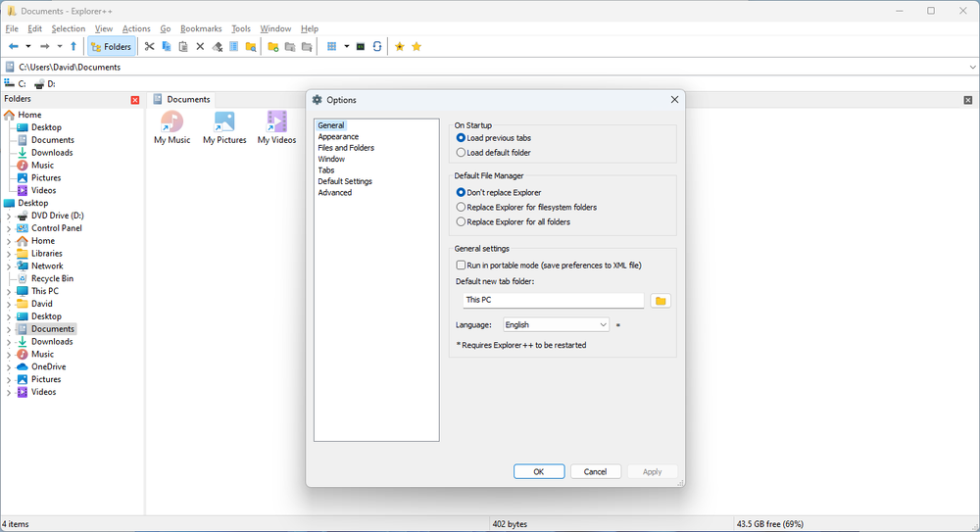Image resolution: width=980 pixels, height=532 pixels.
Task: Expand DVD Drive (D:) tree node
Action: click(x=9, y=216)
